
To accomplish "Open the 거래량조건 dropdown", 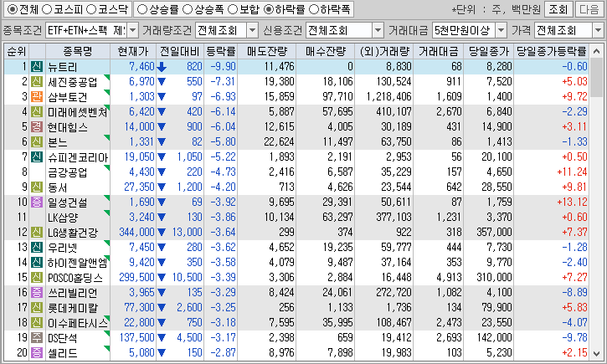I will tap(252, 30).
